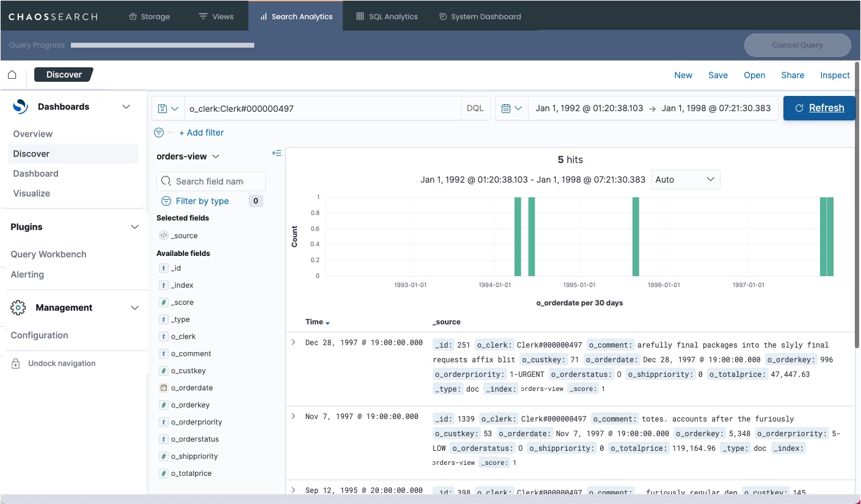Image resolution: width=861 pixels, height=504 pixels.
Task: Open the SQL Analytics tab
Action: (387, 16)
